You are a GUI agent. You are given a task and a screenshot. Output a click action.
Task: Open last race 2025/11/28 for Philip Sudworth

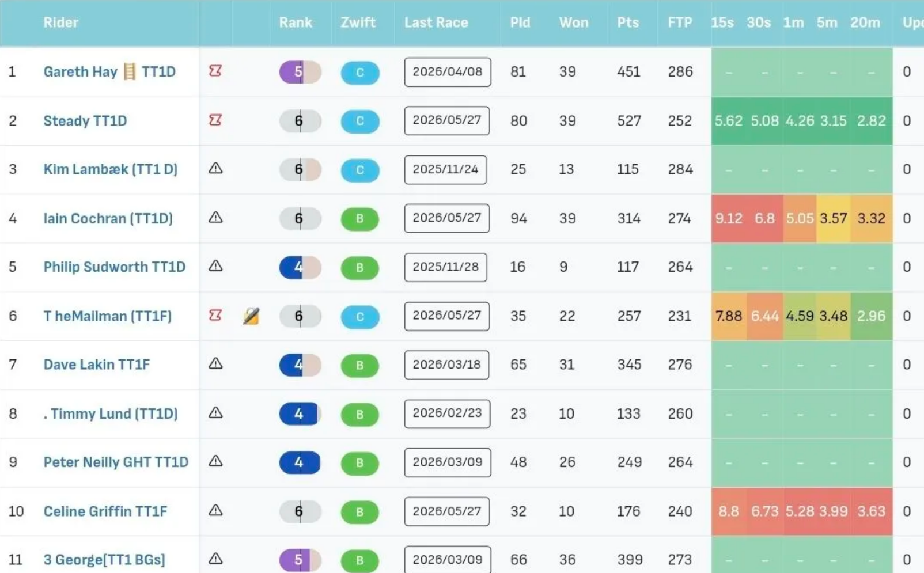pyautogui.click(x=446, y=267)
